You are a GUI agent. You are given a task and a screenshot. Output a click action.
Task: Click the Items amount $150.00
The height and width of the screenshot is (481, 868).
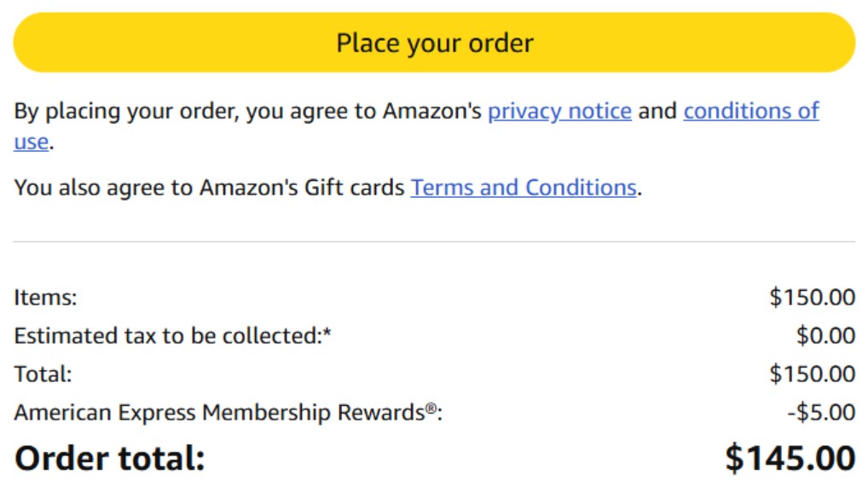pyautogui.click(x=812, y=298)
